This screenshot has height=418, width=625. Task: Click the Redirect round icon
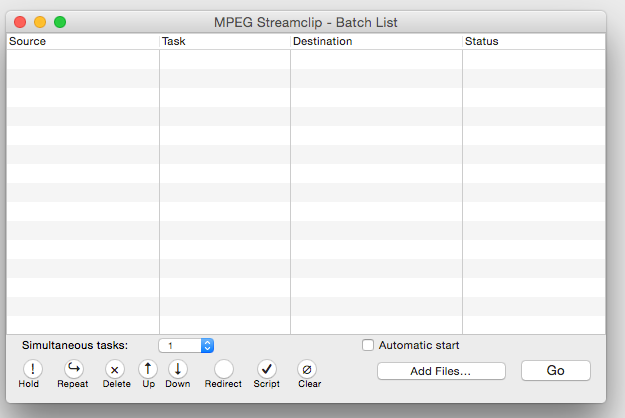tap(224, 369)
